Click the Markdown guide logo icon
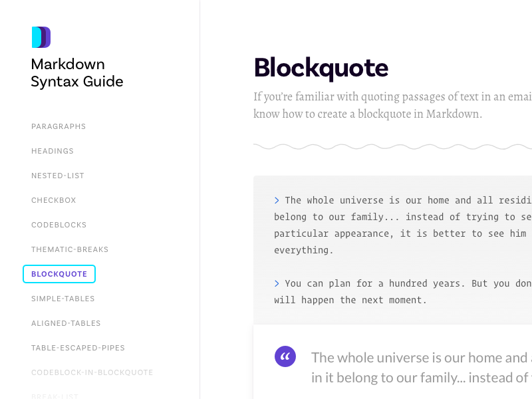The height and width of the screenshot is (399, 532). (41, 37)
